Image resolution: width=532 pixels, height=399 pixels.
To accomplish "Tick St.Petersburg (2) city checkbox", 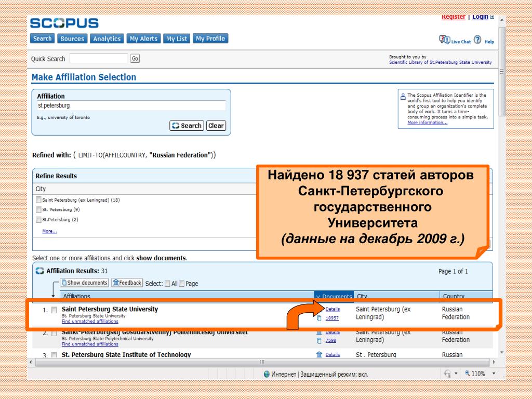I will (x=38, y=220).
